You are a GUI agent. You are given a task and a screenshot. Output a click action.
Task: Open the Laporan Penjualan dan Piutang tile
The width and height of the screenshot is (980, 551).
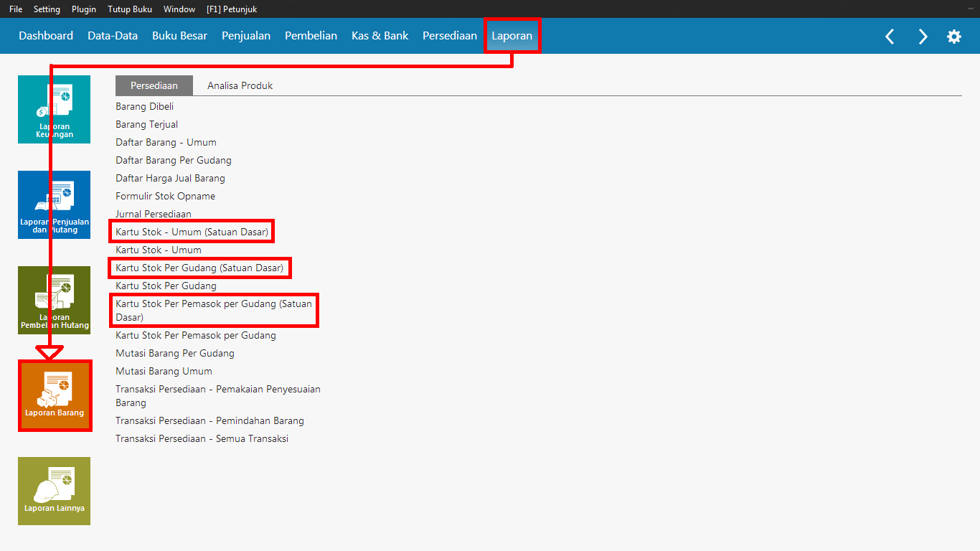click(x=54, y=204)
